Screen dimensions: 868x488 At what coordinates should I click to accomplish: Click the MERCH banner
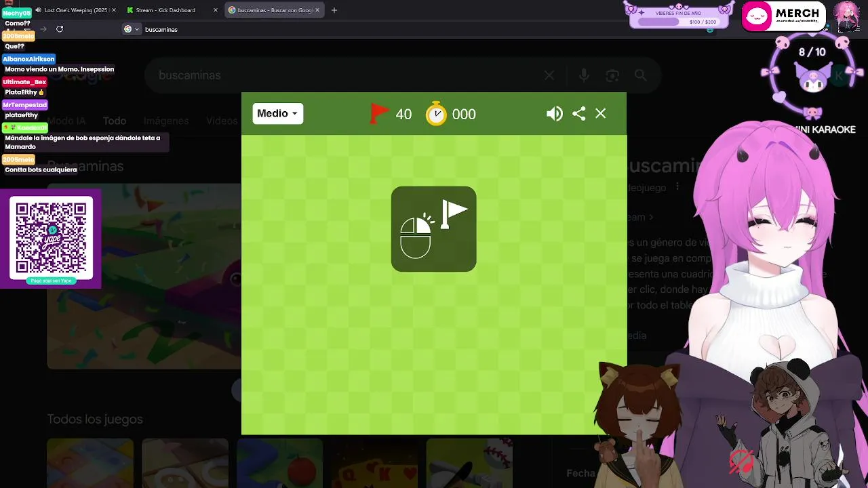point(783,16)
